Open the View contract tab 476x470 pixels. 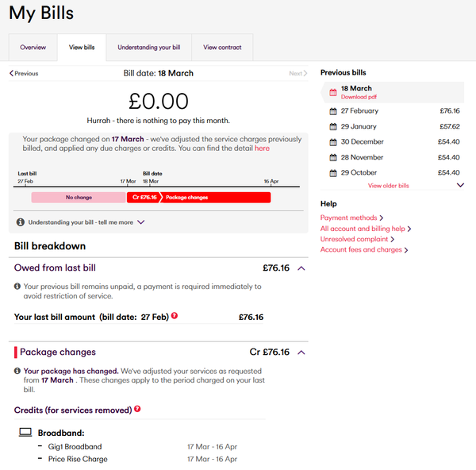(x=222, y=48)
